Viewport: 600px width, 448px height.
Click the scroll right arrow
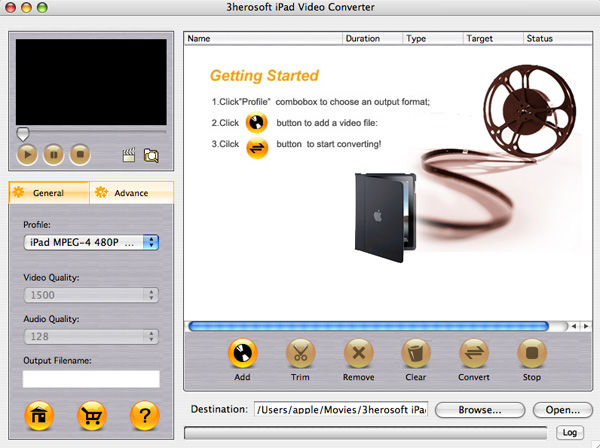pyautogui.click(x=586, y=326)
